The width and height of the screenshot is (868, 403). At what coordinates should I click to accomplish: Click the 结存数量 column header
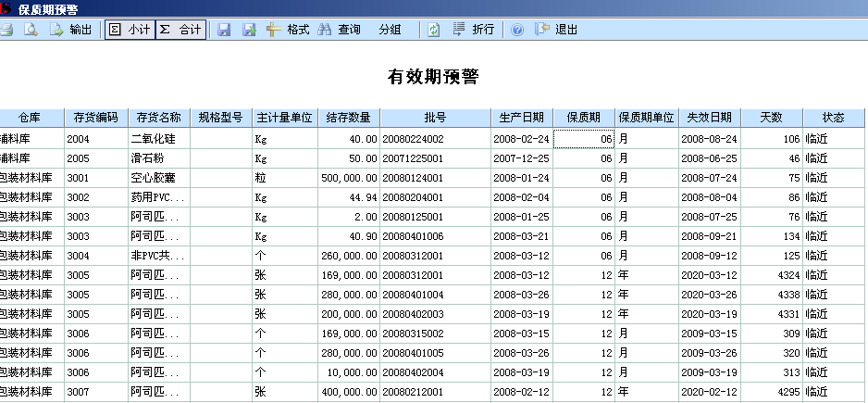[x=349, y=118]
